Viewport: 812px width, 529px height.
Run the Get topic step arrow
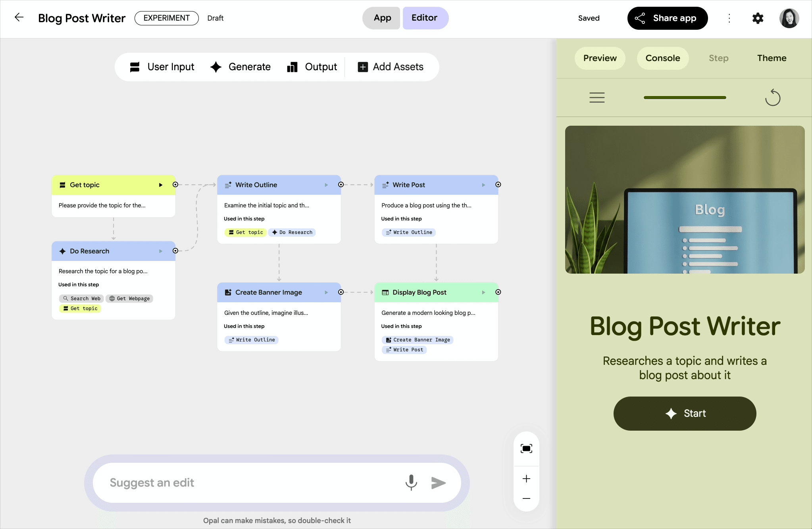tap(161, 185)
